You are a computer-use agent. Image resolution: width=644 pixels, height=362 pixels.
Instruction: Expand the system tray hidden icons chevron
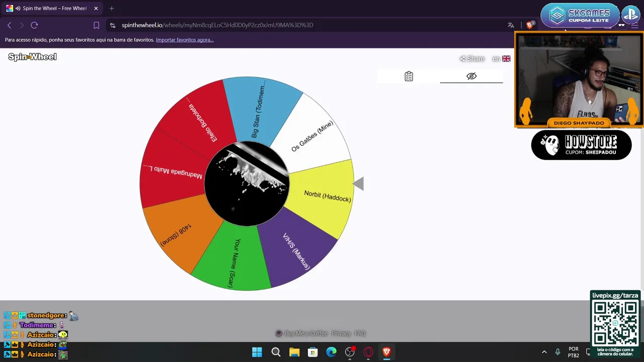point(544,352)
